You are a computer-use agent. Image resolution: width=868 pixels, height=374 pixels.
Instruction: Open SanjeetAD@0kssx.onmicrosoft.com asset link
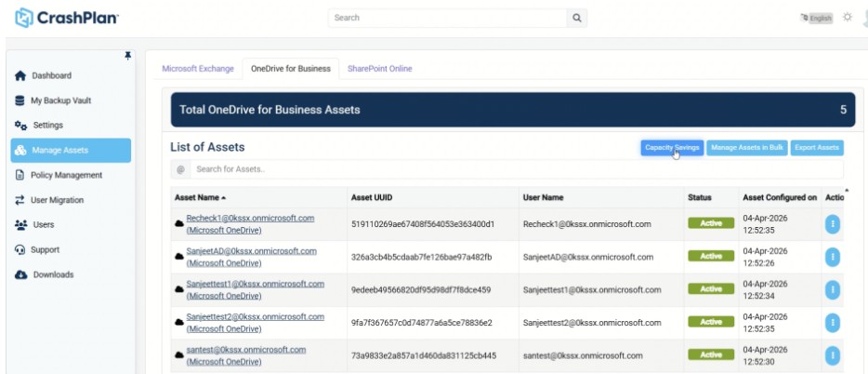[x=251, y=257]
